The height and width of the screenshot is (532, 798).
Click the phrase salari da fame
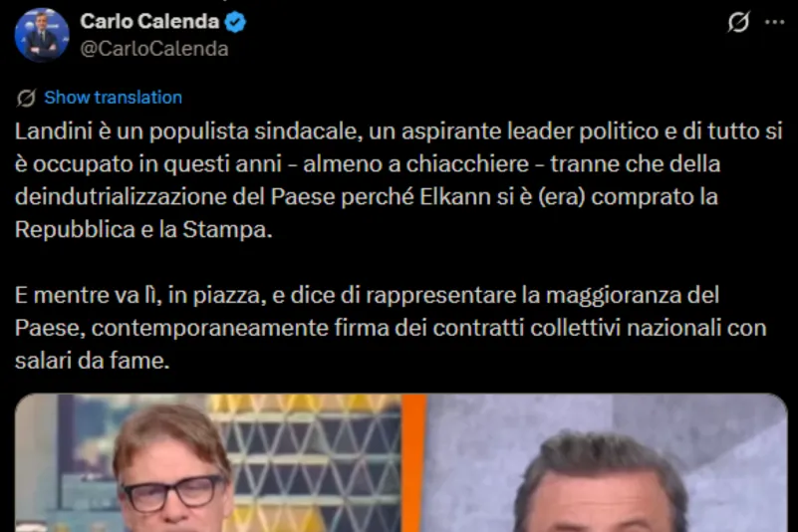[92, 361]
